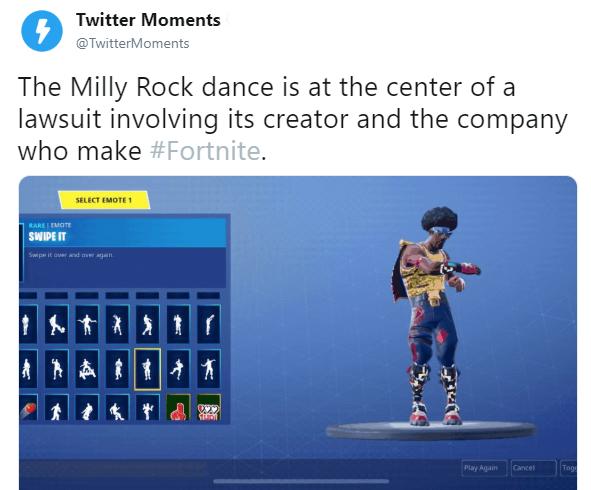The image size is (591, 490).
Task: Select the soccer ball kick emote
Action: click(x=57, y=325)
